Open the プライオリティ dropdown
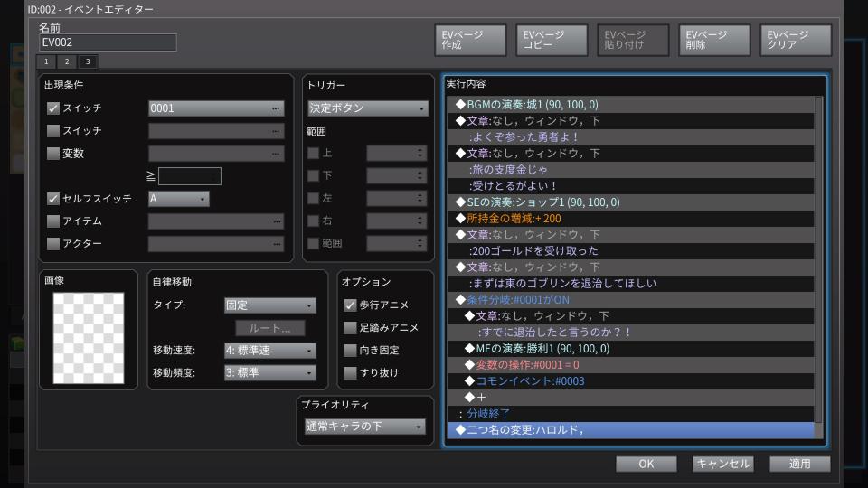Image resolution: width=868 pixels, height=488 pixels. point(364,427)
